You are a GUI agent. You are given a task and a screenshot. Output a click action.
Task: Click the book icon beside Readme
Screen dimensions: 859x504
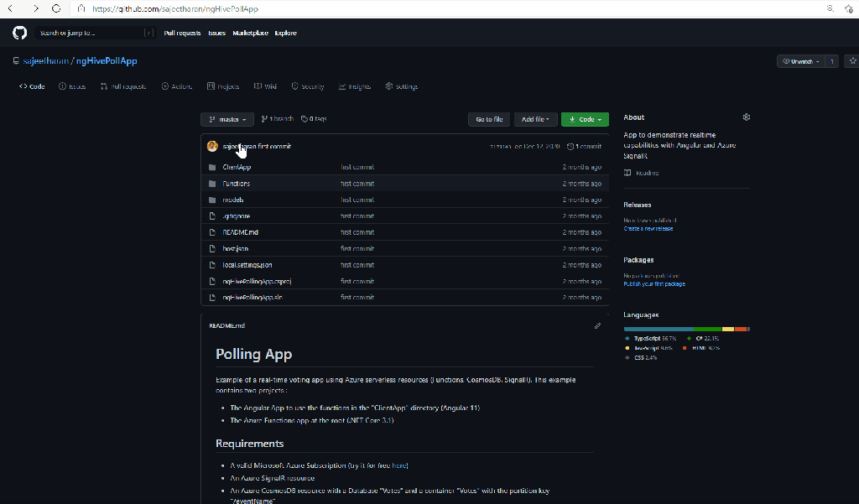pyautogui.click(x=627, y=173)
